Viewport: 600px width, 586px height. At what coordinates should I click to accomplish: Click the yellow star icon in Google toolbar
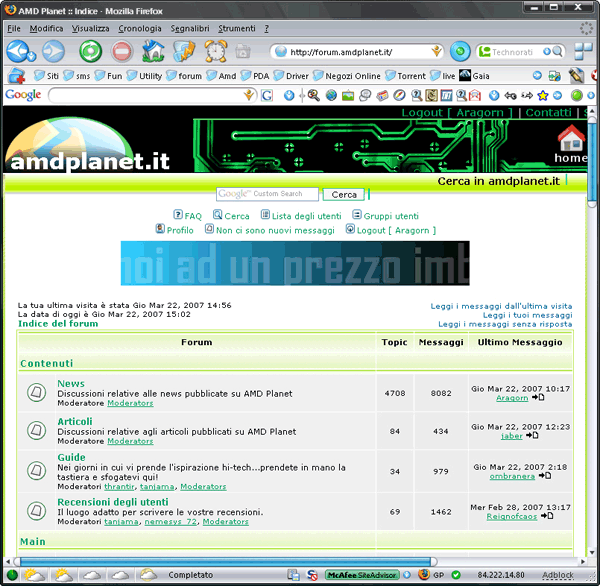543,95
